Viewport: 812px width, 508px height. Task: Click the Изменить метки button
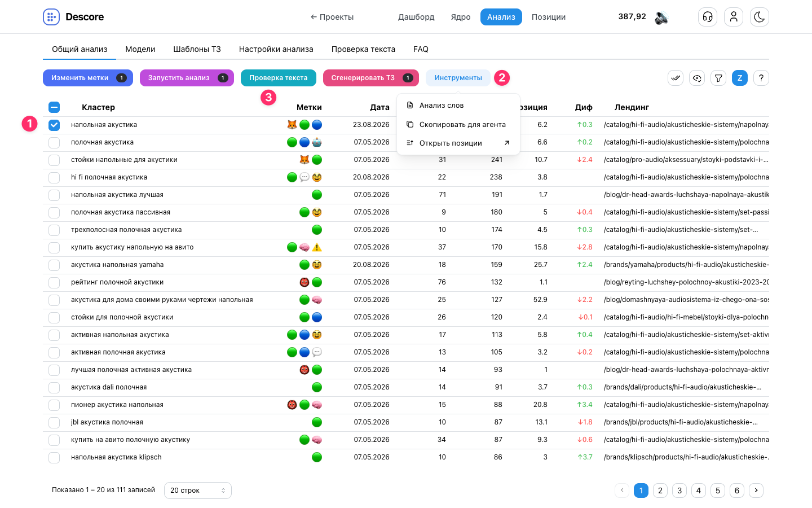(x=88, y=78)
